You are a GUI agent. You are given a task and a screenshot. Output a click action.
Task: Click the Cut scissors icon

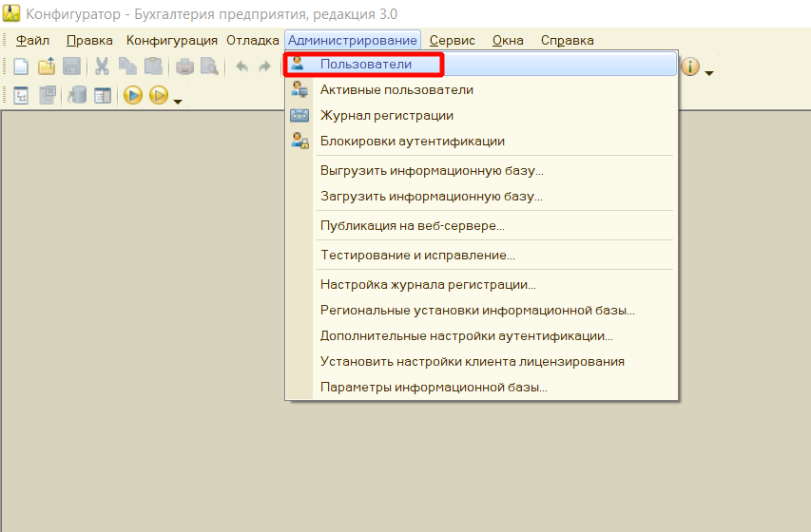tap(102, 66)
